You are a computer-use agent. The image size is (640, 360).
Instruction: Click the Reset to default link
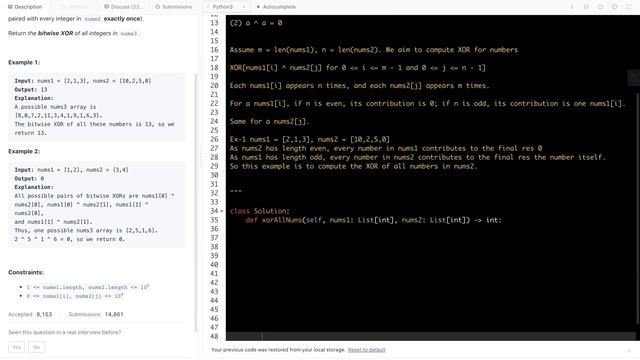[367, 350]
